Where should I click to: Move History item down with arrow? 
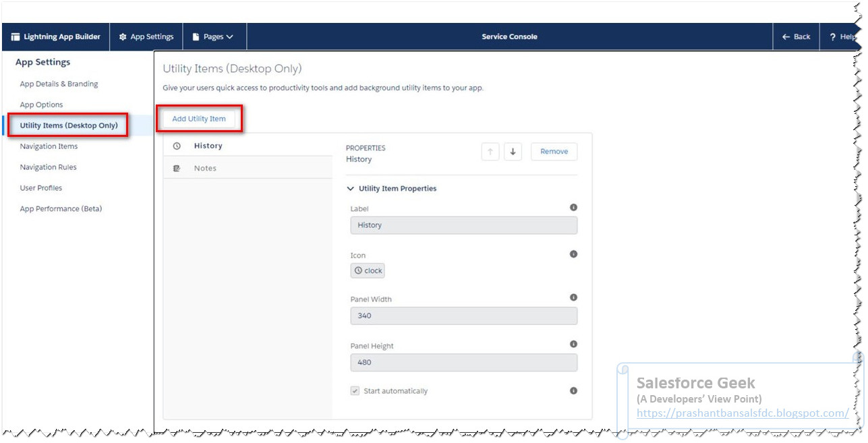point(513,152)
